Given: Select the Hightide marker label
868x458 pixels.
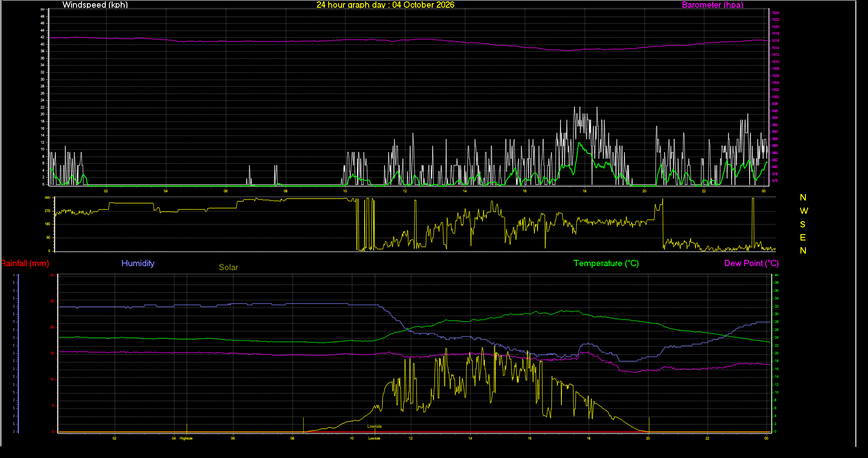Looking at the screenshot, I should coord(186,438).
